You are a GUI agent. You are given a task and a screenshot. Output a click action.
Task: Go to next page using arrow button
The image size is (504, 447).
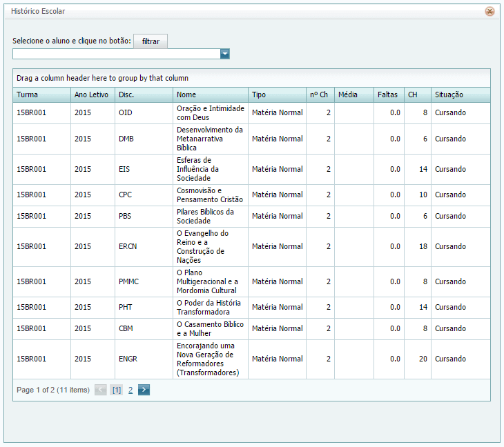point(144,390)
